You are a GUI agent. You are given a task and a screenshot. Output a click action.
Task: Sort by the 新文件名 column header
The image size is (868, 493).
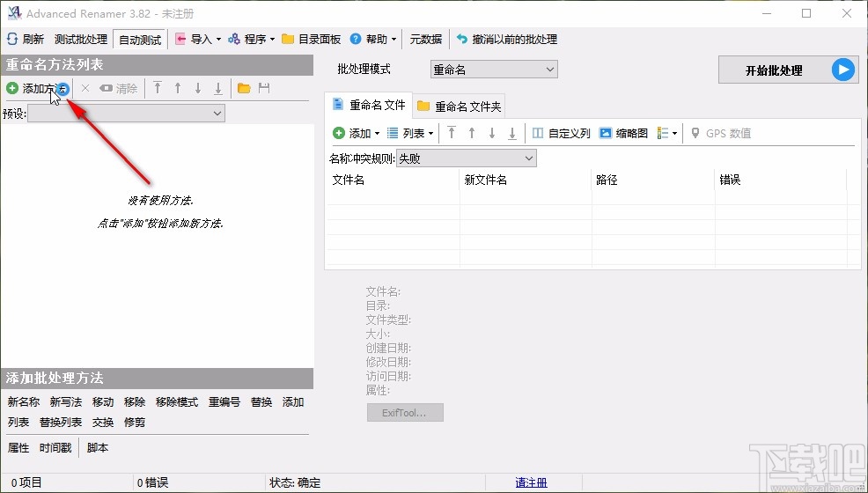pyautogui.click(x=526, y=180)
